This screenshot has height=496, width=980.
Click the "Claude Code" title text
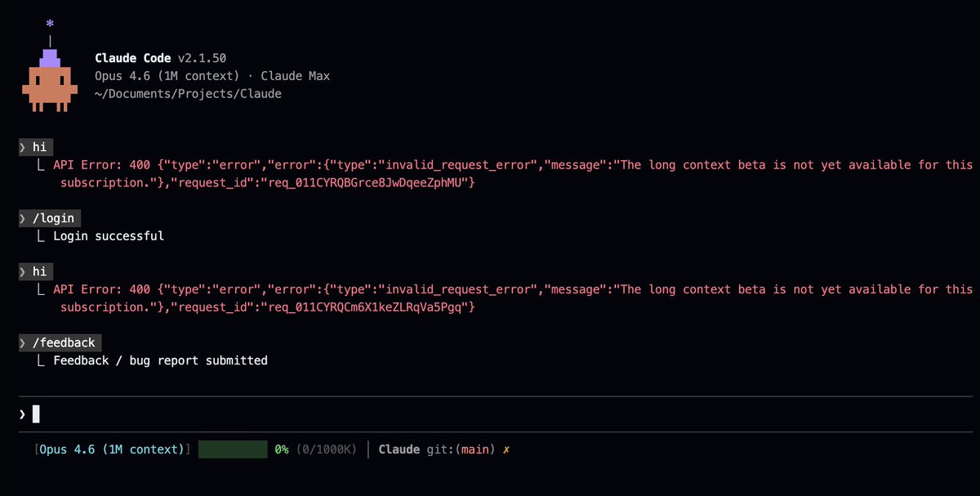pos(133,58)
